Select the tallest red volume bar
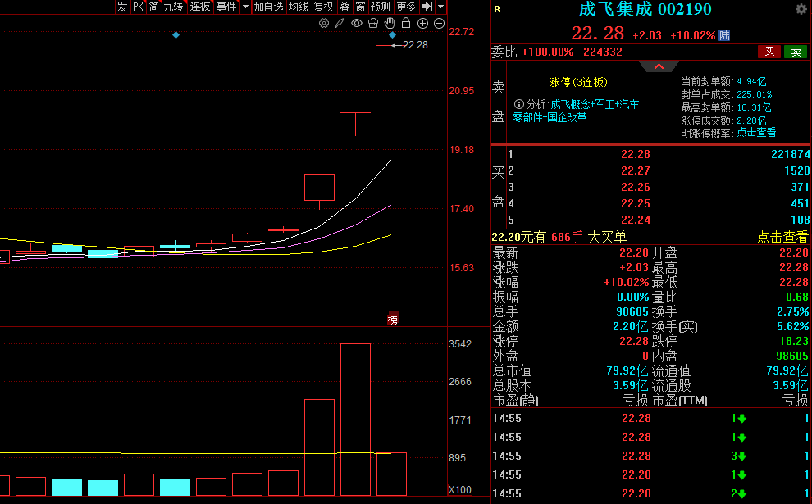This screenshot has height=504, width=812. coord(355,419)
